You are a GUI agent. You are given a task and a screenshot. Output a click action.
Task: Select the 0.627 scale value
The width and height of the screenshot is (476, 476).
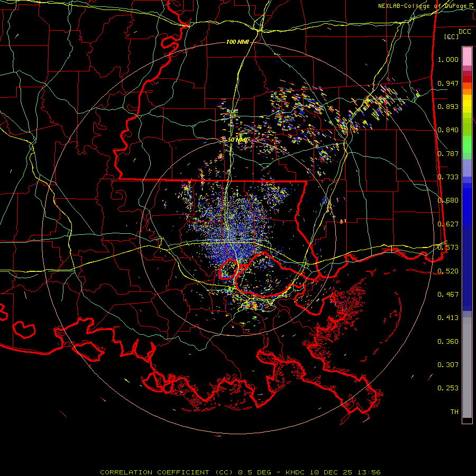tap(448, 224)
